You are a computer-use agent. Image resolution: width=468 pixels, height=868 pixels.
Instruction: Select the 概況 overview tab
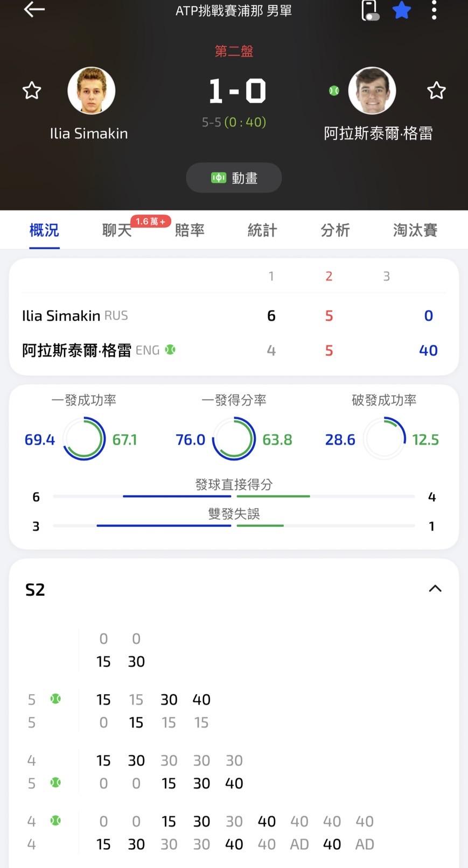point(44,230)
